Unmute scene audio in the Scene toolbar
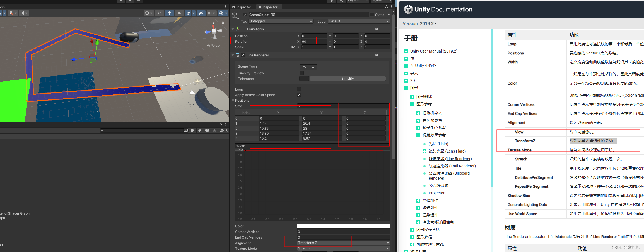Screen dimensions: 644x252 click(x=179, y=13)
